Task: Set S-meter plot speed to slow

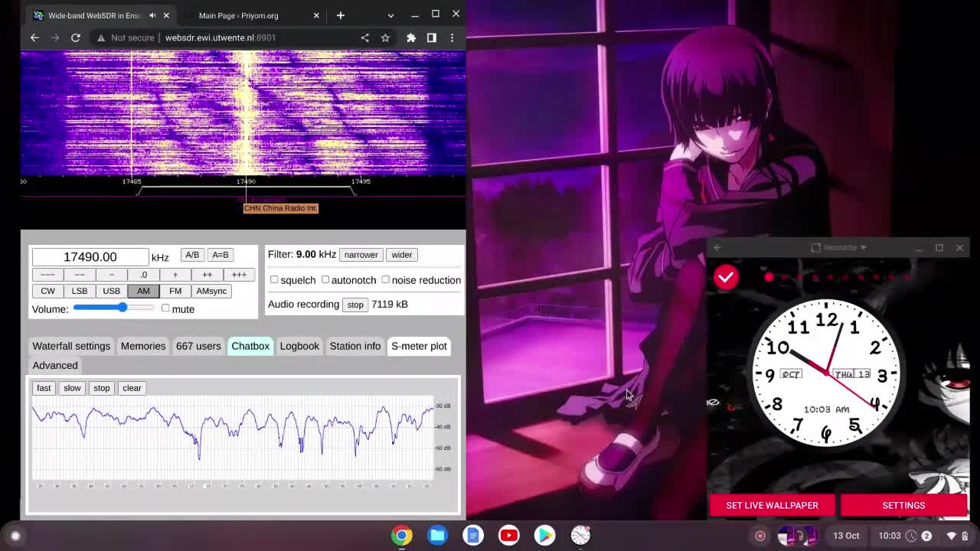Action: point(72,388)
